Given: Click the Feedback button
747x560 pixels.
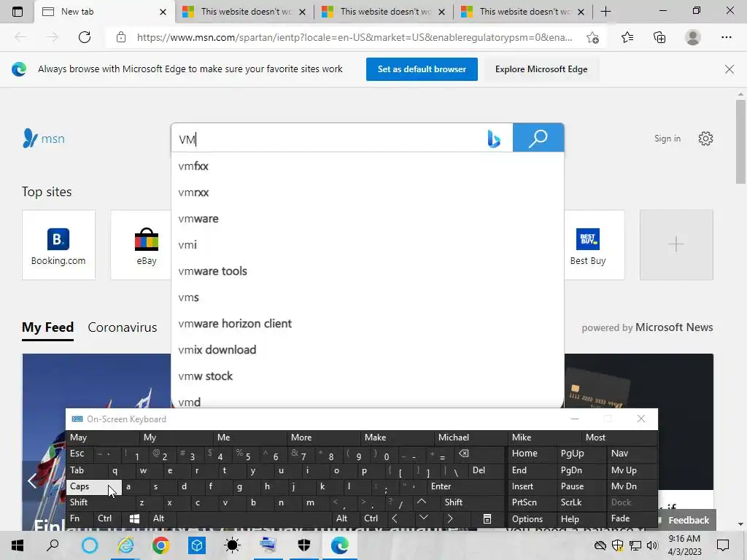Looking at the screenshot, I should pyautogui.click(x=685, y=520).
